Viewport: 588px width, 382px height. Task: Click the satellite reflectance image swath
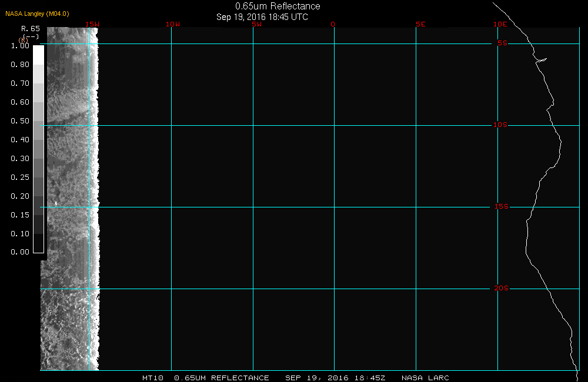click(70, 199)
